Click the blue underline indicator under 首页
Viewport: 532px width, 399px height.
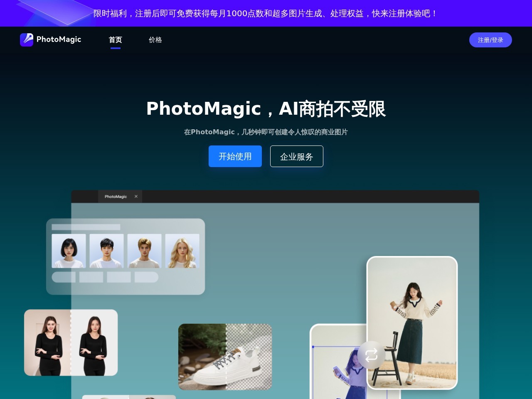(x=115, y=49)
